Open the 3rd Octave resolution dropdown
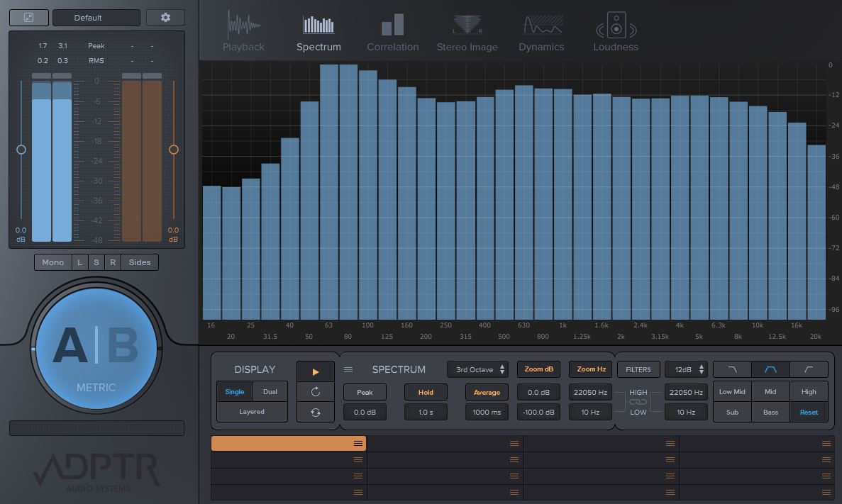The height and width of the screenshot is (504, 842). point(477,369)
